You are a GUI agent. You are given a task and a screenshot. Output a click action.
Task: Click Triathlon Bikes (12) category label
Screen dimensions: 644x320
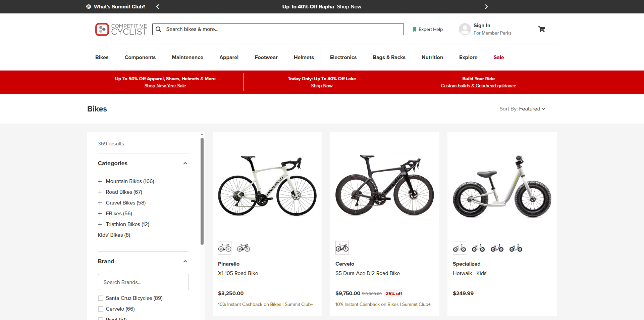[128, 224]
